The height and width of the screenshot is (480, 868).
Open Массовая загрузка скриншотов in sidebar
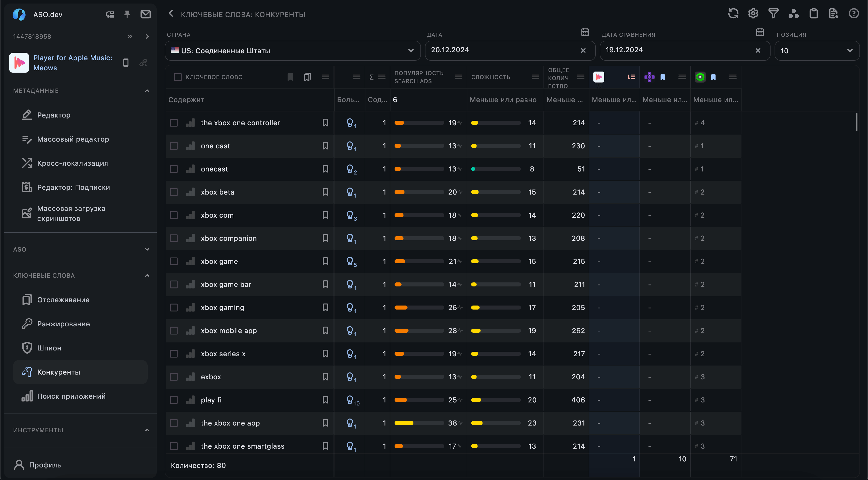point(80,213)
